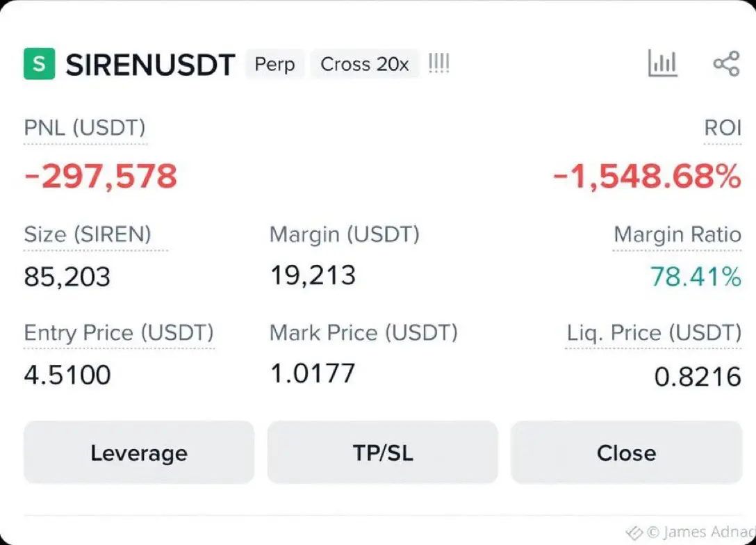Click the Entry Price (USDT) label
Image resolution: width=756 pixels, height=545 pixels.
pyautogui.click(x=119, y=332)
